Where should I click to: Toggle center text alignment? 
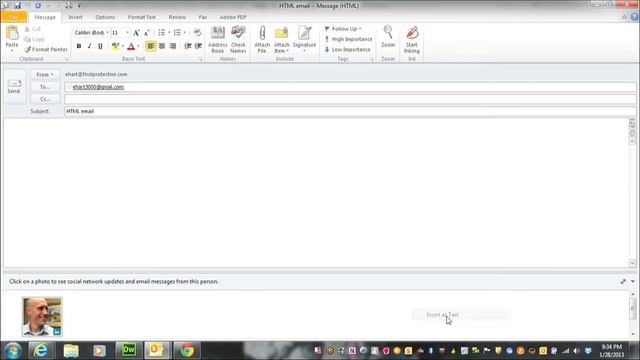click(162, 46)
